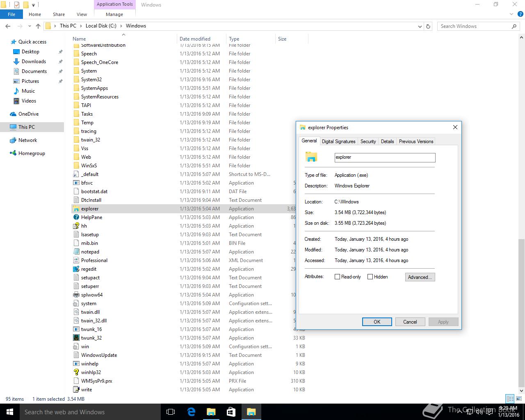Open the Share ribbon tab

coord(59,14)
